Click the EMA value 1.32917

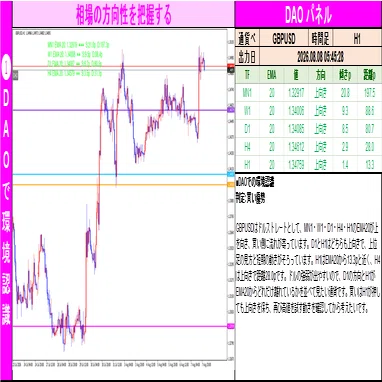coord(296,93)
